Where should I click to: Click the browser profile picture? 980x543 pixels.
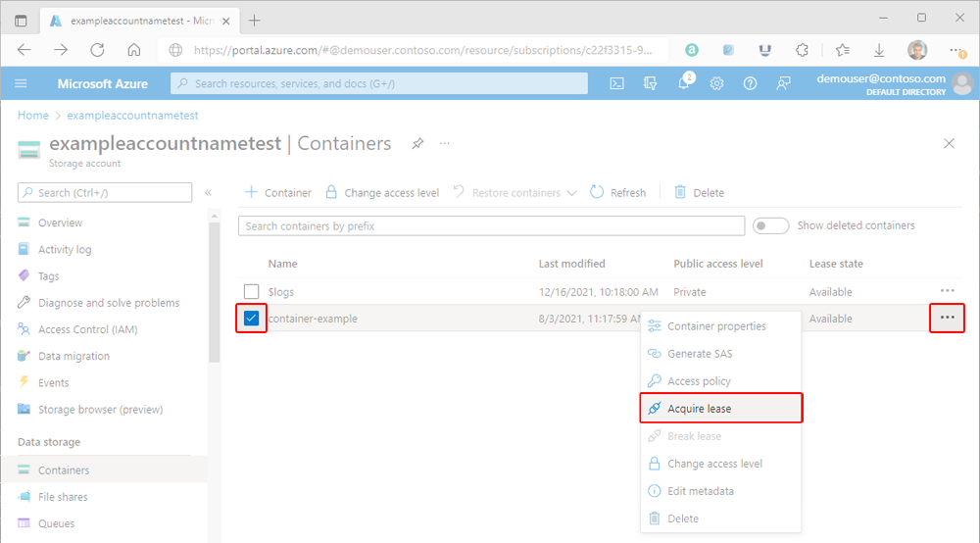(917, 50)
